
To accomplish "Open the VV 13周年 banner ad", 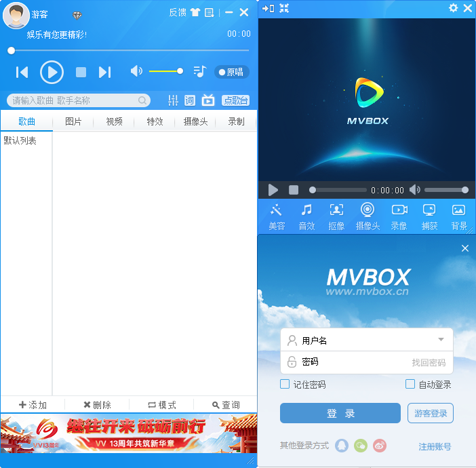I will click(129, 433).
